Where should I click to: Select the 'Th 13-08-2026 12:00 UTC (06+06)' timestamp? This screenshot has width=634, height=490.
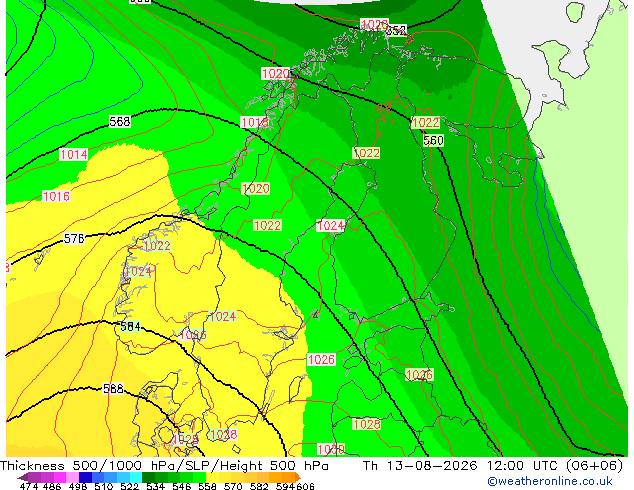click(492, 466)
